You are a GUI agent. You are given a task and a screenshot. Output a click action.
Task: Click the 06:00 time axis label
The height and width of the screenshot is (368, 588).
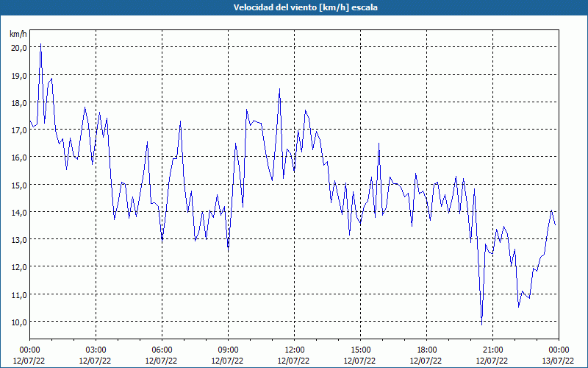tap(162, 350)
